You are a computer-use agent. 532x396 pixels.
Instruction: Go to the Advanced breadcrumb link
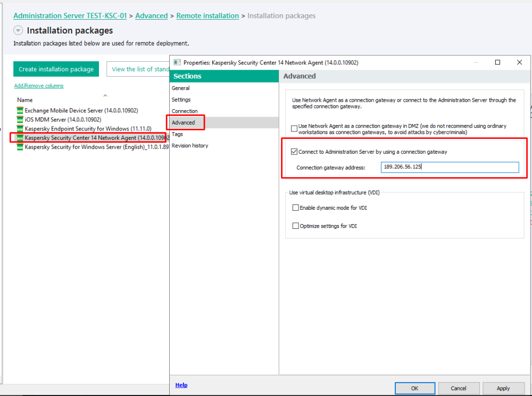click(151, 15)
